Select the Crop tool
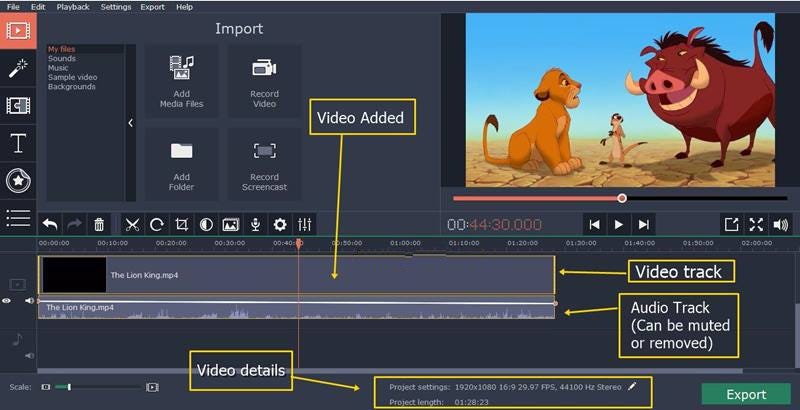 point(181,224)
